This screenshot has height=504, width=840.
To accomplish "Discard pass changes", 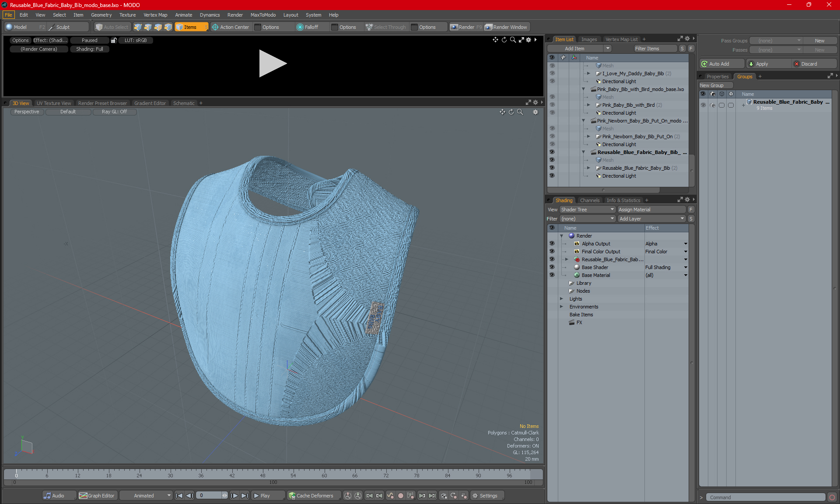I will tap(814, 64).
